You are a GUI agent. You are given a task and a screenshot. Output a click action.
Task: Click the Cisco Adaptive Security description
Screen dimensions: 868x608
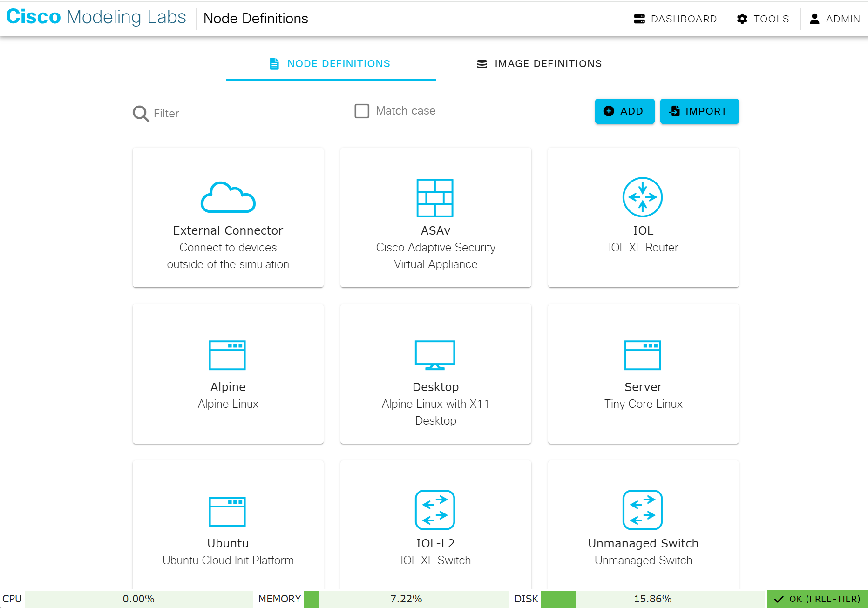[x=436, y=256]
